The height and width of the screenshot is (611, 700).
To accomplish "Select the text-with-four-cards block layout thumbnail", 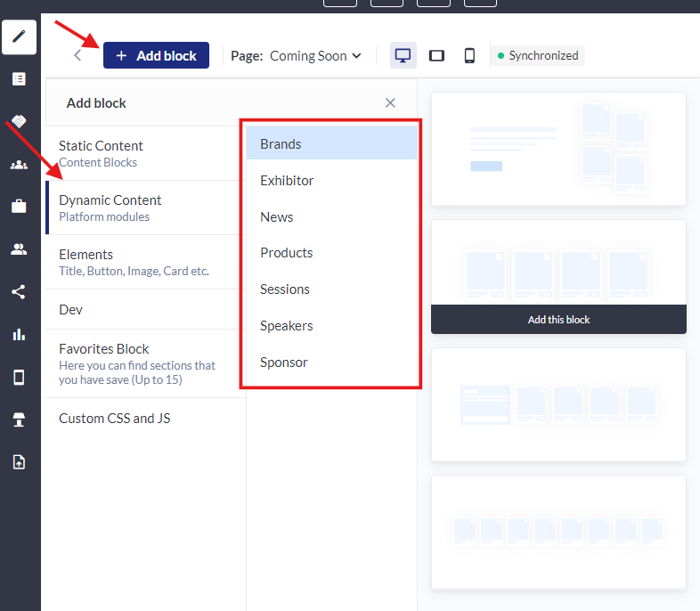I will 558,149.
